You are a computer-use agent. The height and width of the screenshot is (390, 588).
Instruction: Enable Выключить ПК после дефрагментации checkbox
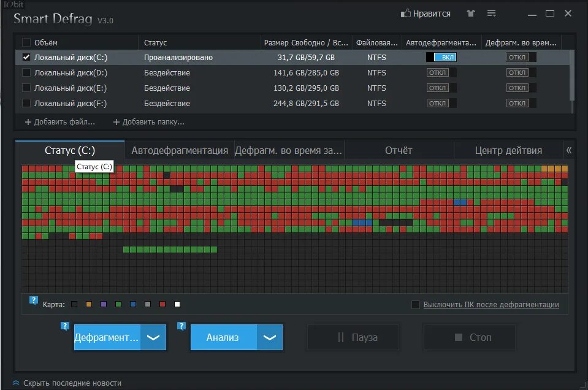[416, 305]
